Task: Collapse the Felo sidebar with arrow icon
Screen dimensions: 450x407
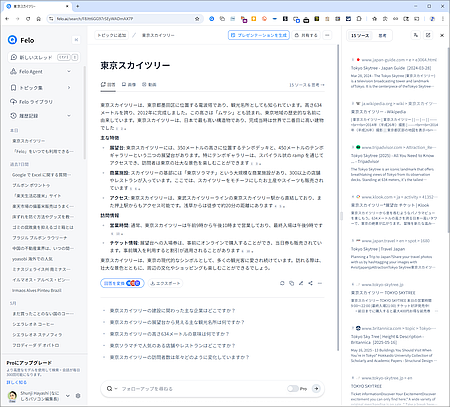Action: coord(76,40)
